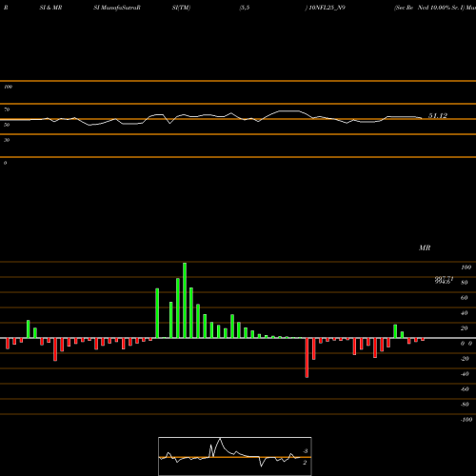This screenshot has height=476, width=476.
Task: Select the 'SI(TM)' header label
Action: (181, 8)
